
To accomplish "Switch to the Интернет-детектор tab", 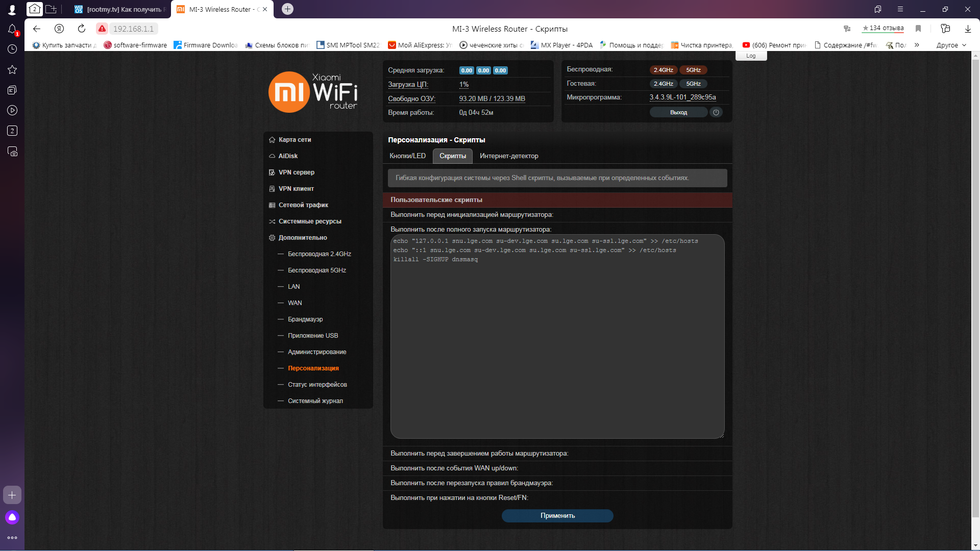I will coord(508,156).
